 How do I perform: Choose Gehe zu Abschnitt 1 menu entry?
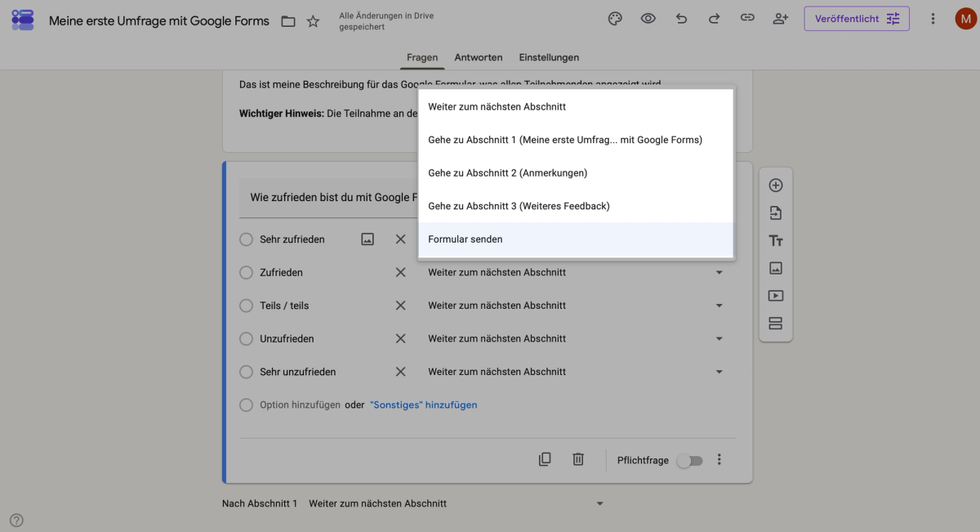point(577,140)
